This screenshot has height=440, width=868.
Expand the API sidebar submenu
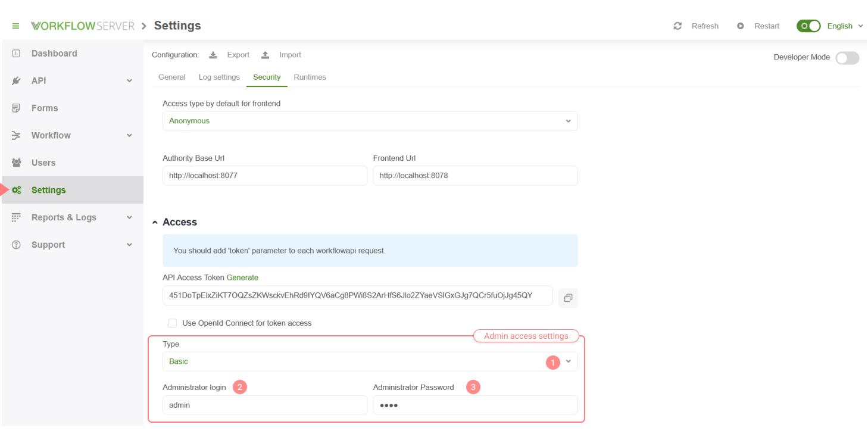pyautogui.click(x=129, y=81)
